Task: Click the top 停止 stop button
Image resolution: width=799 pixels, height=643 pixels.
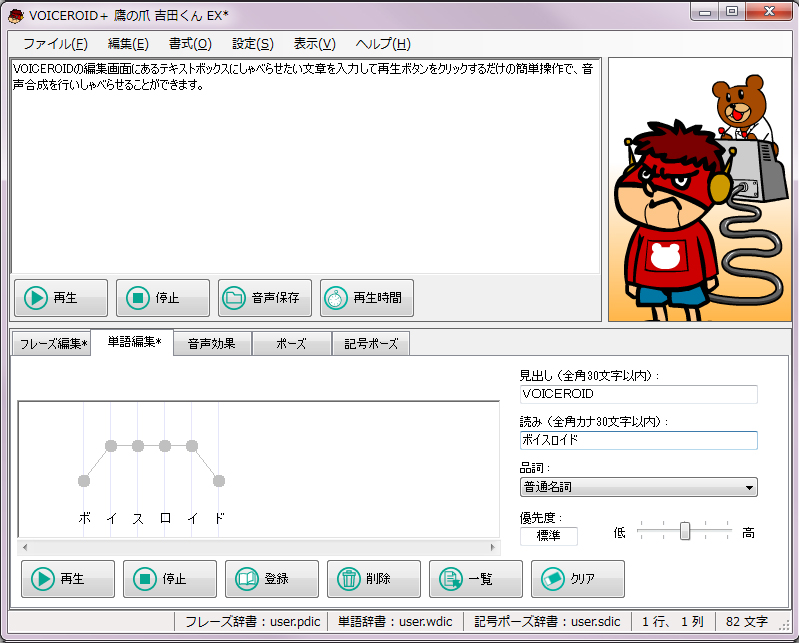Action: 163,298
